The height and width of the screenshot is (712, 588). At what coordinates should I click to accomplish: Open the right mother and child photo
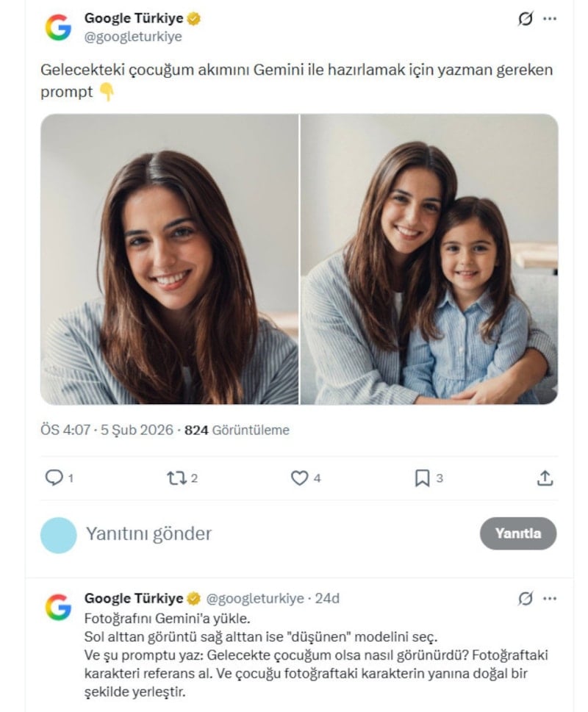pos(429,259)
